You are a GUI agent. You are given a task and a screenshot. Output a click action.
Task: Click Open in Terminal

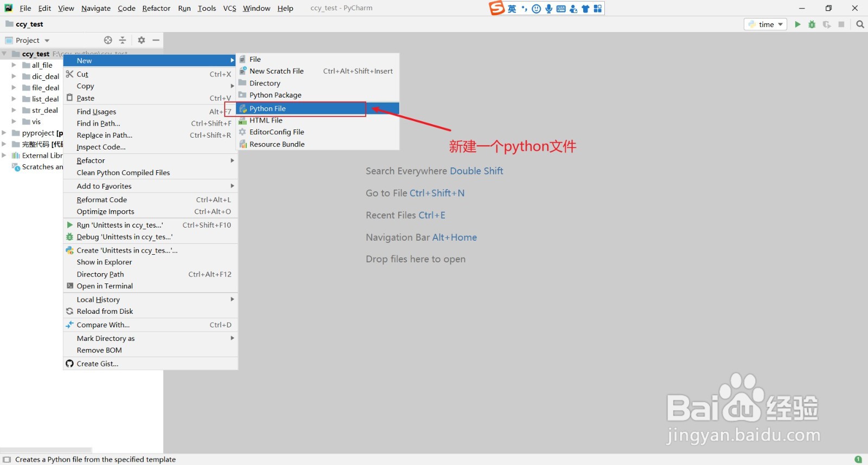150,286
